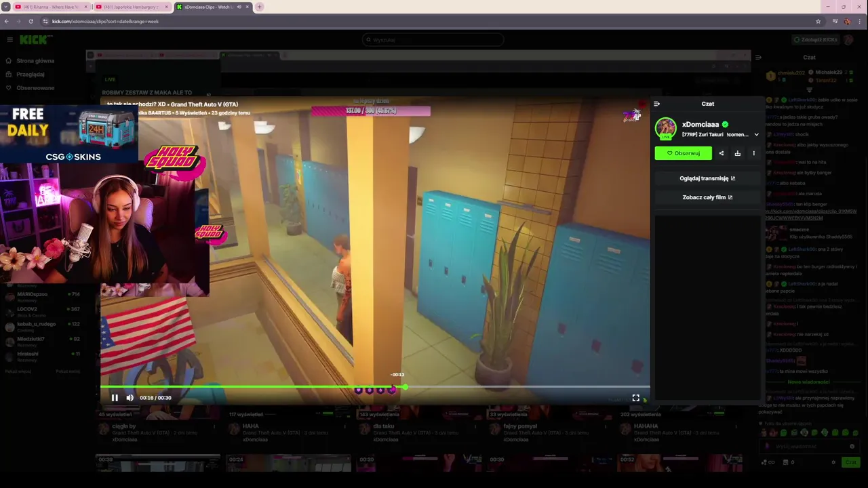The image size is (868, 488).
Task: Open browser tab search dropdown
Action: pos(5,7)
